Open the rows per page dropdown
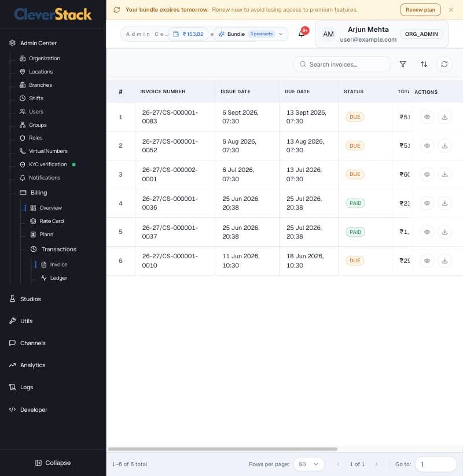 308,464
